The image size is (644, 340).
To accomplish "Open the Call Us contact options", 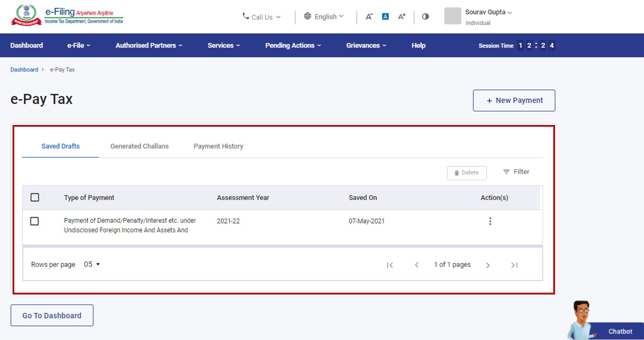I will [x=262, y=17].
